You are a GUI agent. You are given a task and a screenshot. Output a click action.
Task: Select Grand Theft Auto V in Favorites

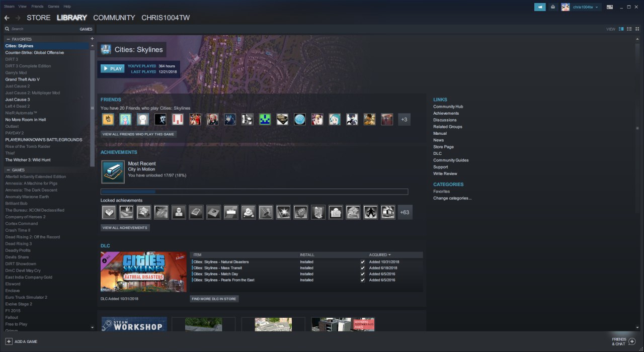coord(22,79)
